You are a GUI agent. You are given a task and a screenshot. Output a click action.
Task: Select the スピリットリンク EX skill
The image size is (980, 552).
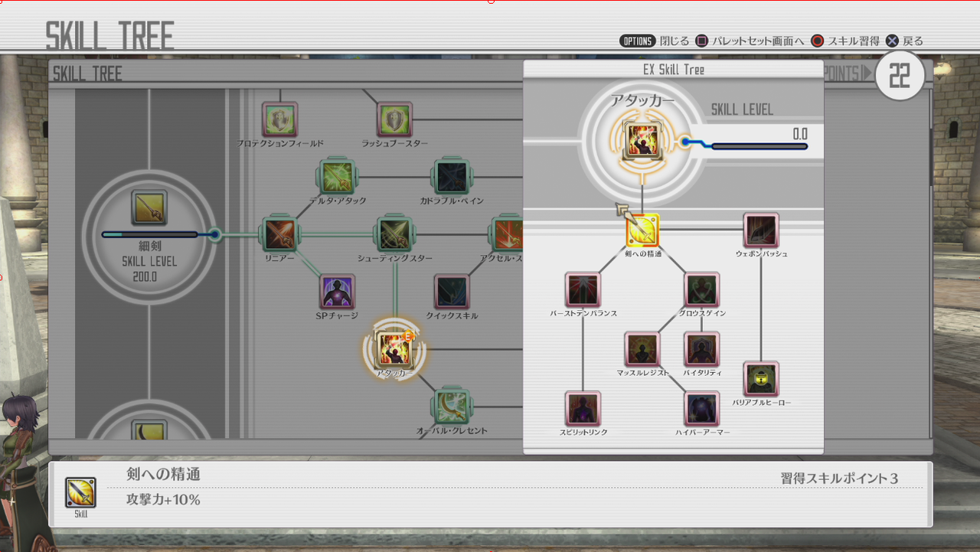click(583, 410)
